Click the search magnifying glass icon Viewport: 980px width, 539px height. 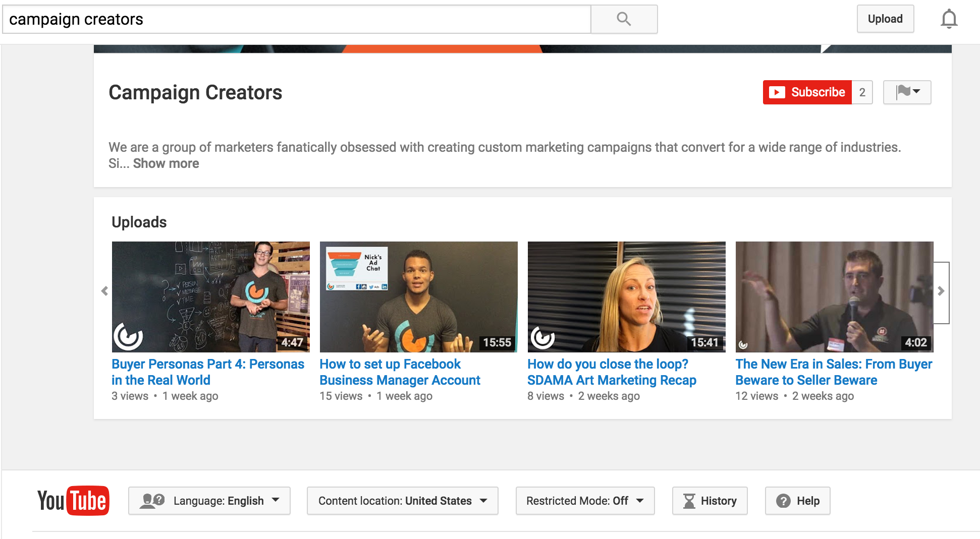[624, 19]
